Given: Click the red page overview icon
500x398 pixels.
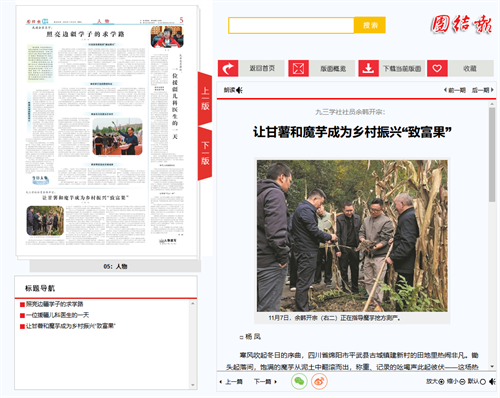Looking at the screenshot, I should pyautogui.click(x=298, y=69).
